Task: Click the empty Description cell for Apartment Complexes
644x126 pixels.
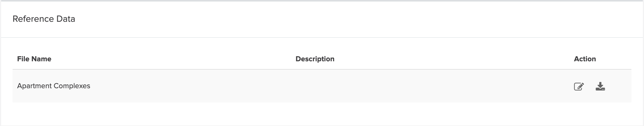Action: click(x=315, y=86)
